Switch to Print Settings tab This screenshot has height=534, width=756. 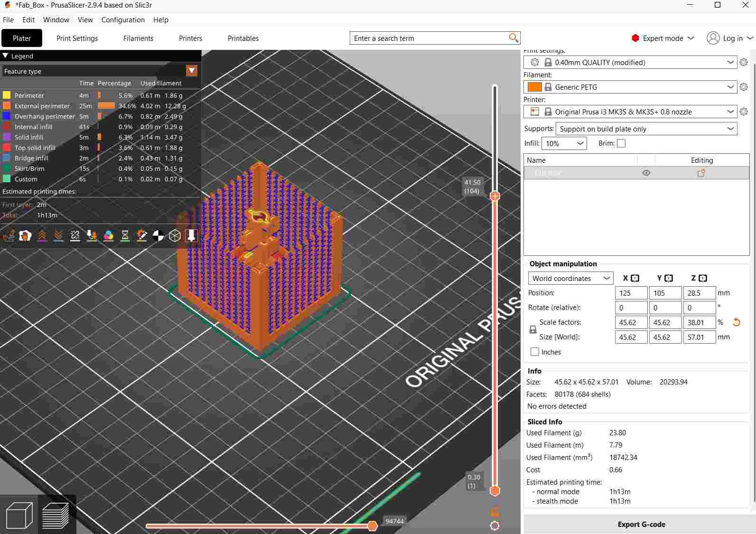coord(77,38)
